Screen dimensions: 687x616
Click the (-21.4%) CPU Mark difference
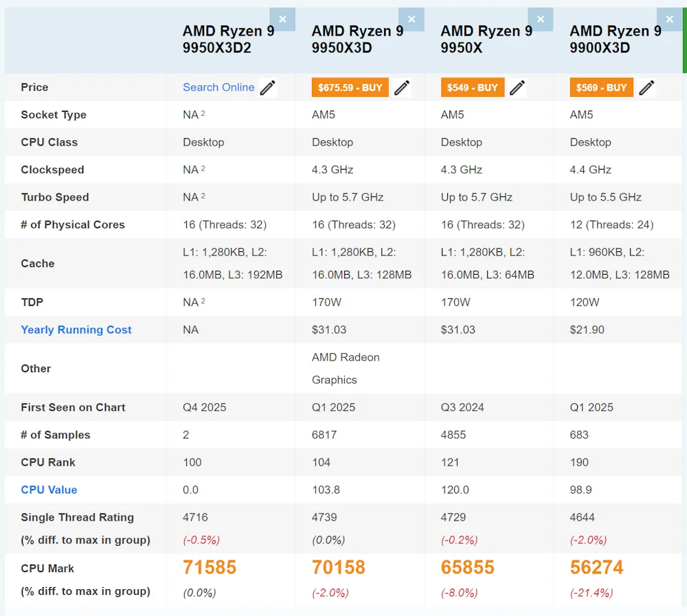pyautogui.click(x=592, y=593)
